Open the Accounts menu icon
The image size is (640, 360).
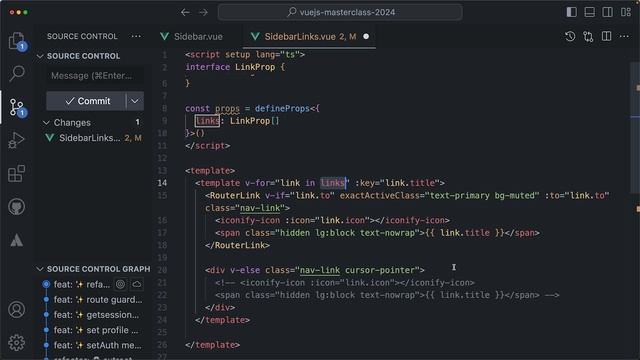[x=16, y=310]
